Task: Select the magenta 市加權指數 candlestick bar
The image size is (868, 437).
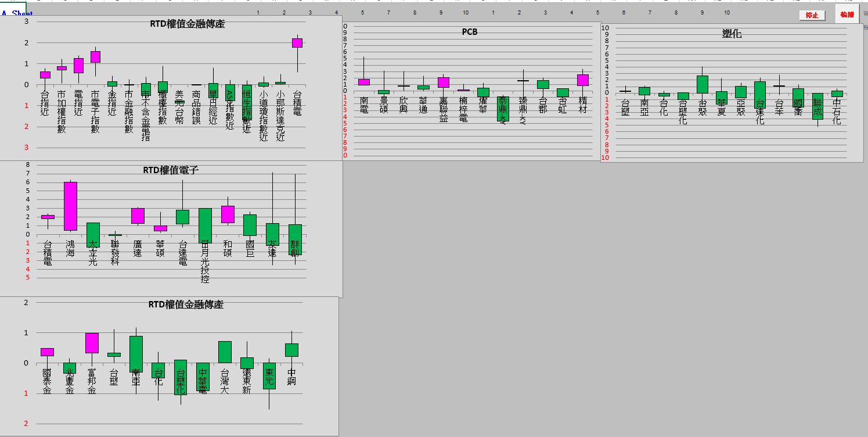Action: coord(62,68)
